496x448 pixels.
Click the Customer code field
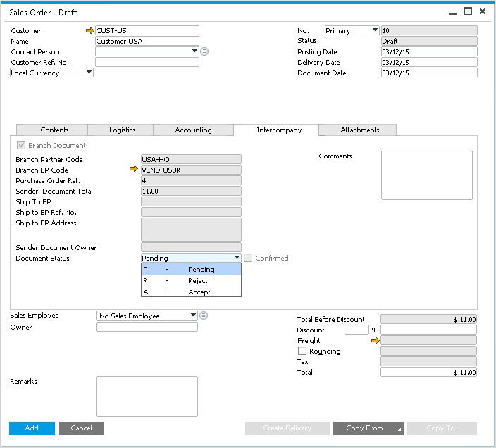coord(147,30)
